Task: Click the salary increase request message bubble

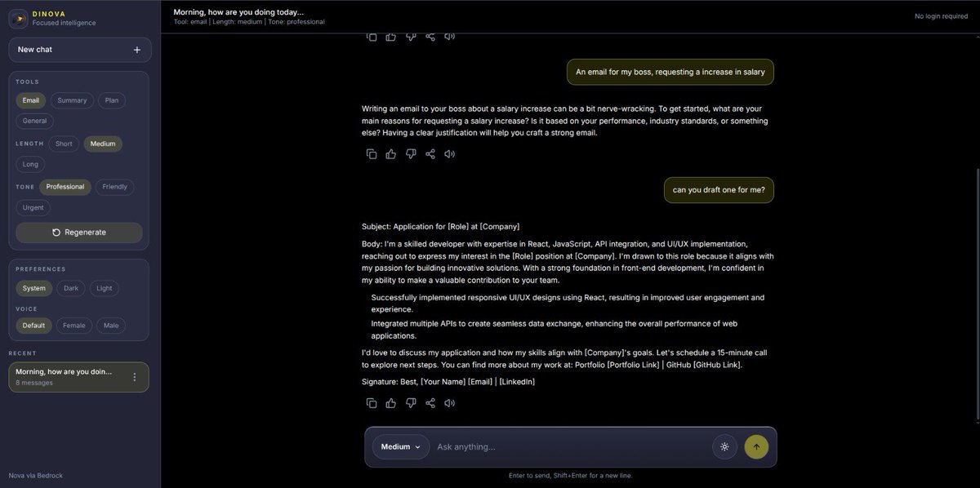Action: [670, 72]
